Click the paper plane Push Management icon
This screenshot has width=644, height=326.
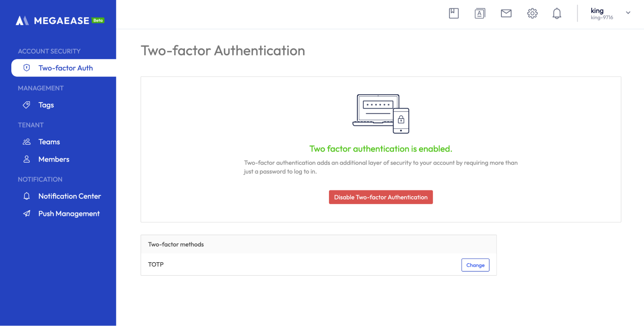pos(27,214)
